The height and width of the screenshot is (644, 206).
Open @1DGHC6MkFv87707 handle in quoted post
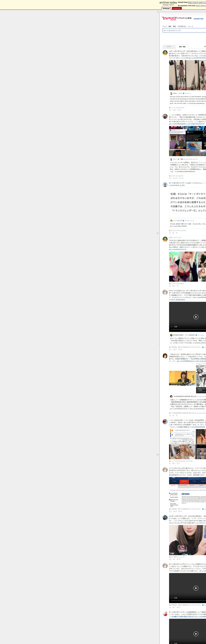pyautogui.click(x=191, y=159)
